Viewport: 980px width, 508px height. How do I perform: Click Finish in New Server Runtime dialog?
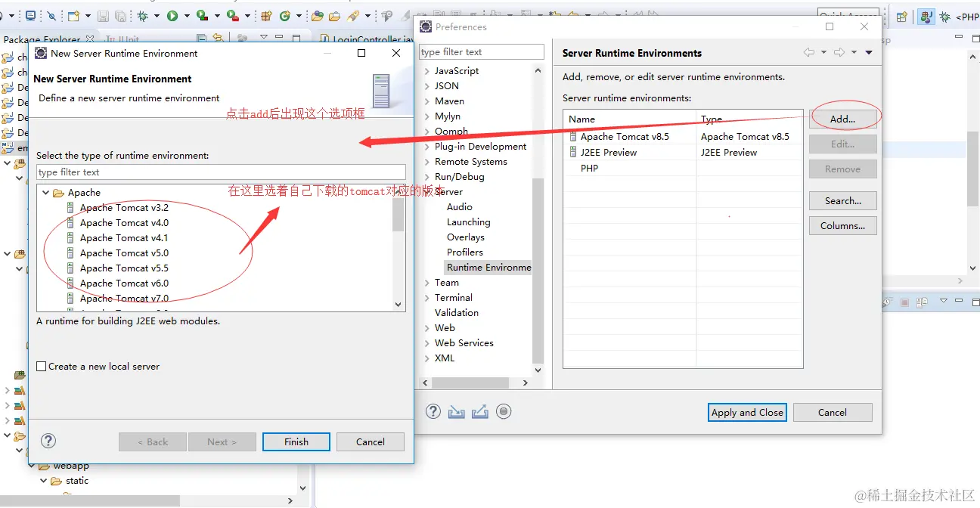click(x=296, y=441)
